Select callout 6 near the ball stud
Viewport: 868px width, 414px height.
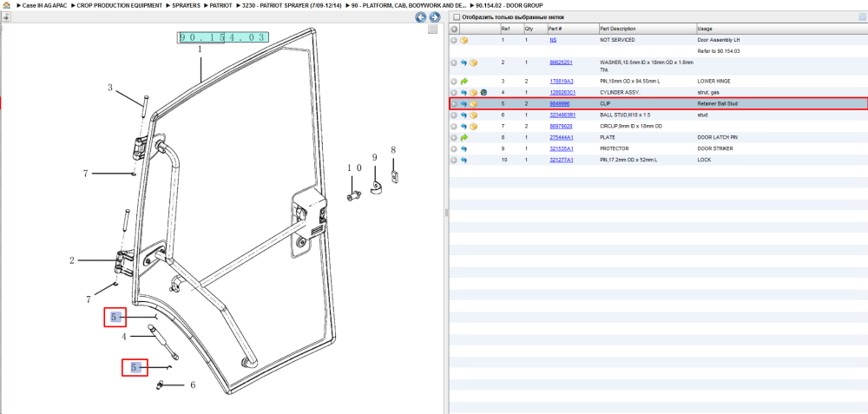coord(193,384)
